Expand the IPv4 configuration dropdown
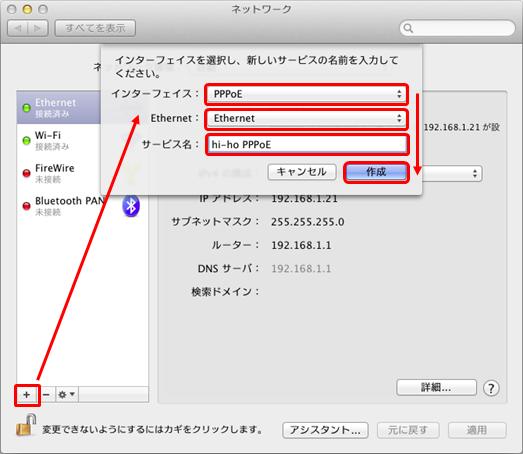This screenshot has height=454, width=523. [x=450, y=173]
